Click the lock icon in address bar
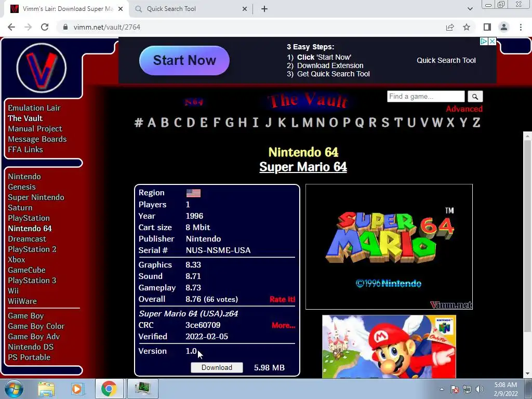Image resolution: width=532 pixels, height=399 pixels. coord(65,27)
